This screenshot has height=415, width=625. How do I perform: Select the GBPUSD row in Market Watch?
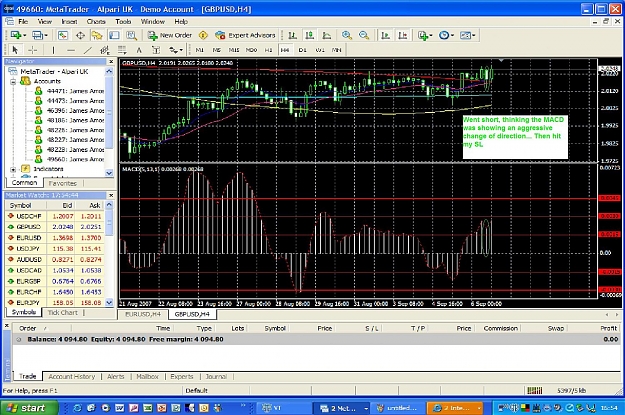coord(55,227)
